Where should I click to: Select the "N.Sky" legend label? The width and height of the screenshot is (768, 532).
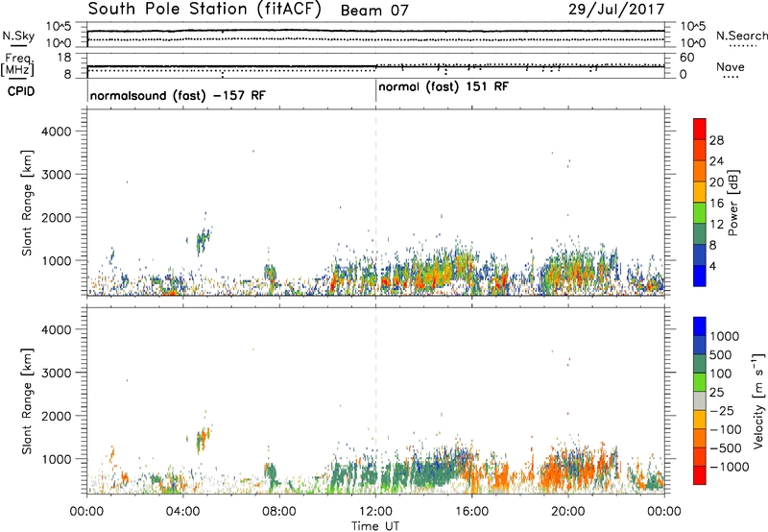[18, 36]
